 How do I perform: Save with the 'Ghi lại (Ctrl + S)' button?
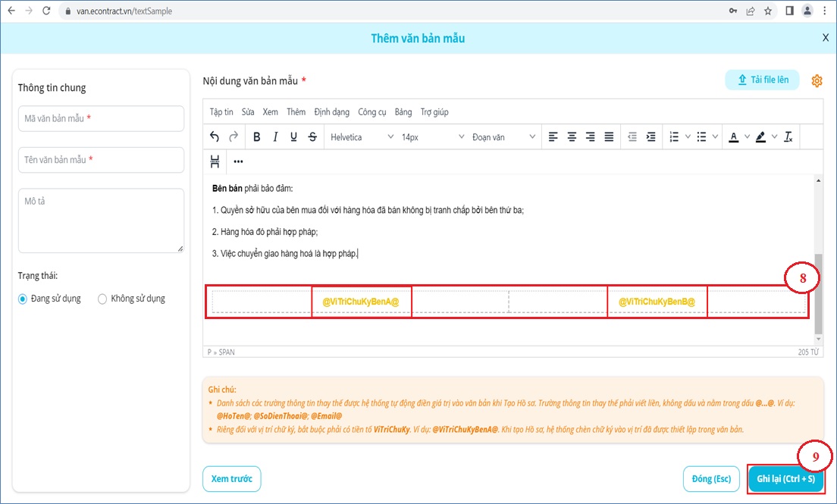(785, 479)
